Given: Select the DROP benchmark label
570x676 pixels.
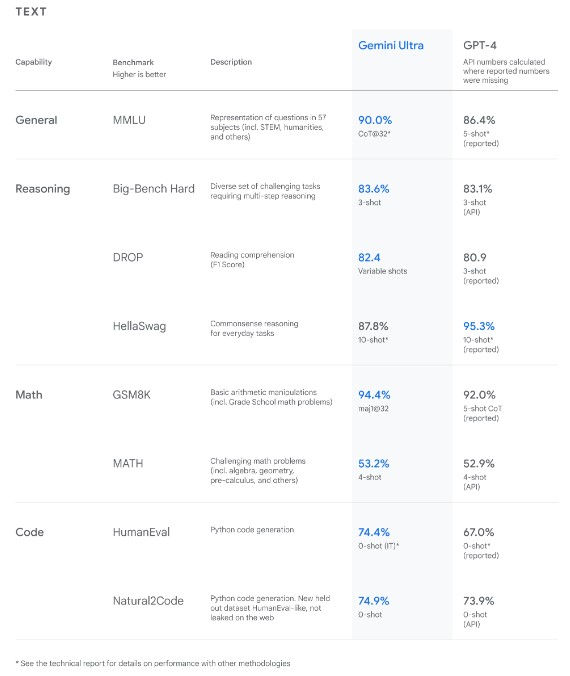Looking at the screenshot, I should 128,257.
